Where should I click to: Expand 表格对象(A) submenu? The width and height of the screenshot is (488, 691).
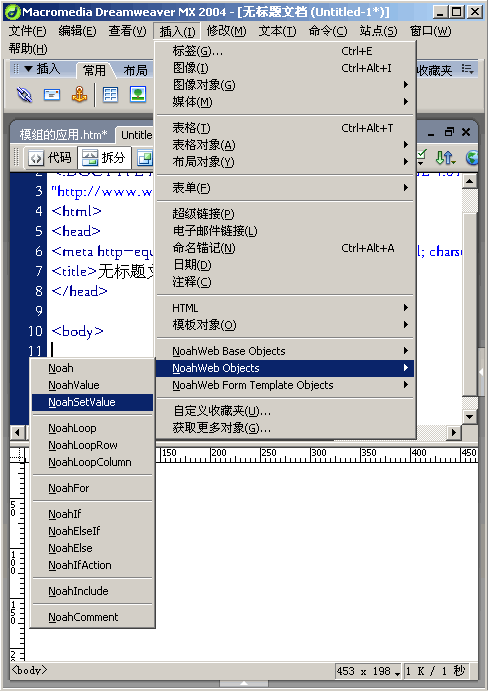(285, 145)
